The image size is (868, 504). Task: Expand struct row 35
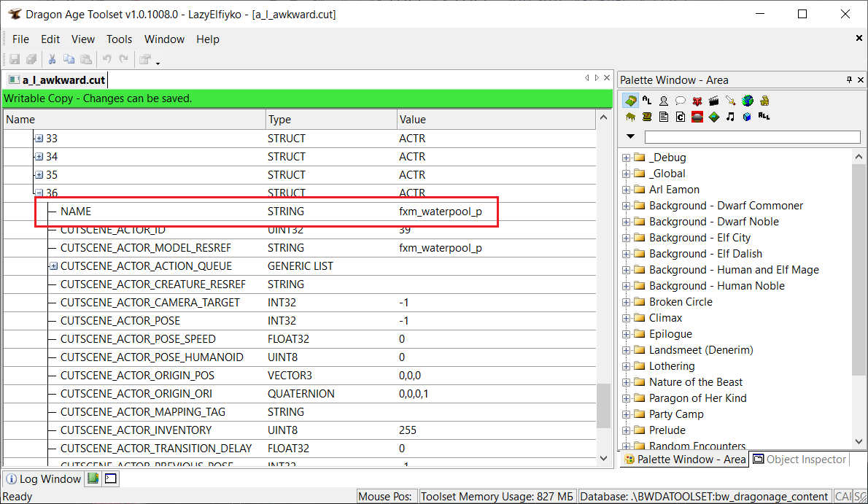pos(39,175)
